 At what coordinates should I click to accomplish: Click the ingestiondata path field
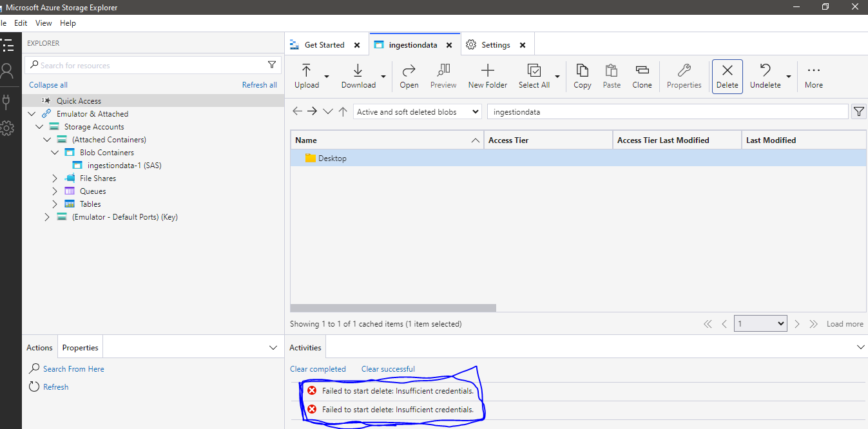(668, 111)
